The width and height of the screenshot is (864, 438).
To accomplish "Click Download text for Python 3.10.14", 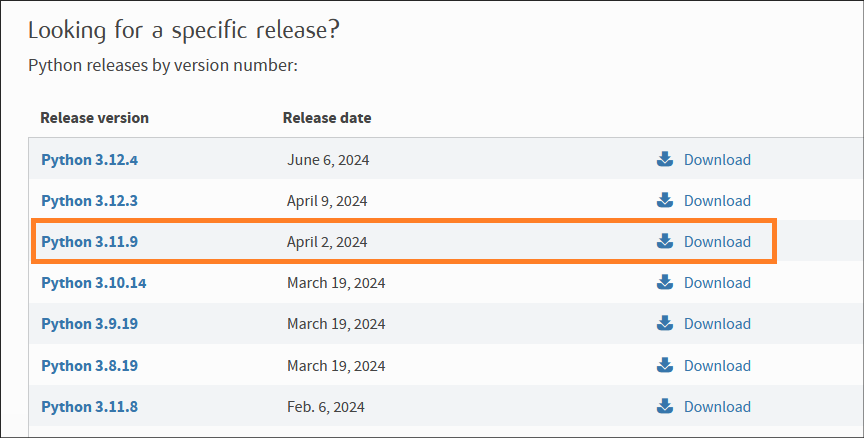I will [717, 283].
